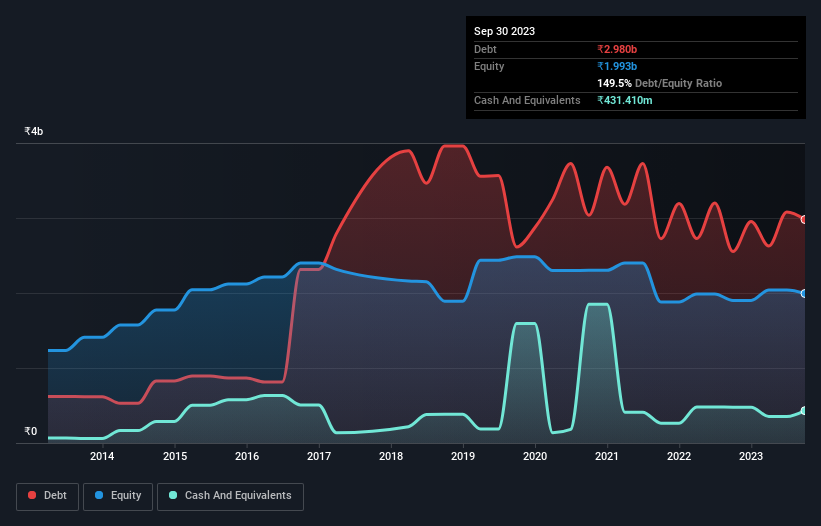Image resolution: width=821 pixels, height=526 pixels.
Task: Click the 2019 x-axis label
Action: coord(463,456)
